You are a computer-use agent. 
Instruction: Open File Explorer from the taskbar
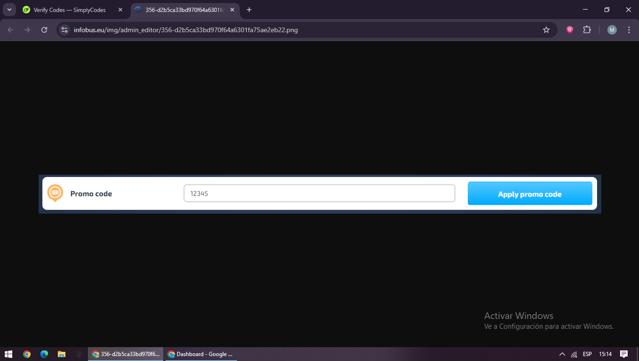tap(62, 354)
